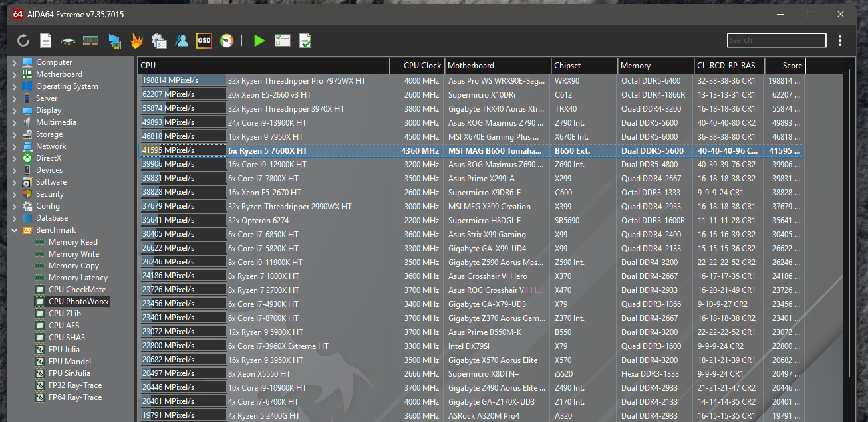Start the benchmark with green play icon
This screenshot has width=868, height=422.
[259, 41]
